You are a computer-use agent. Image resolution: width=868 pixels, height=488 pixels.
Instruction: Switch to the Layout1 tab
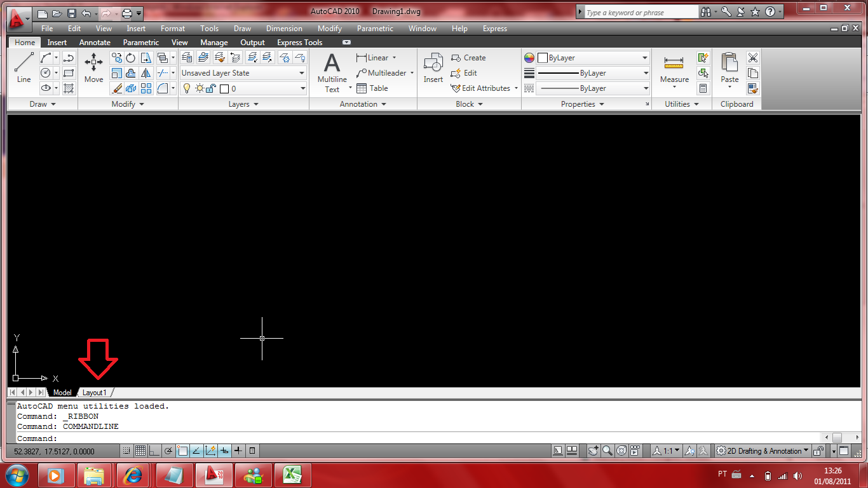pyautogui.click(x=94, y=392)
